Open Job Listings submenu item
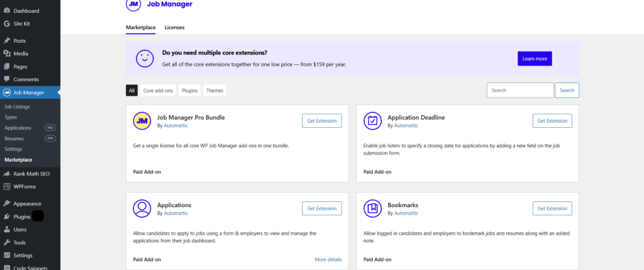 (17, 106)
